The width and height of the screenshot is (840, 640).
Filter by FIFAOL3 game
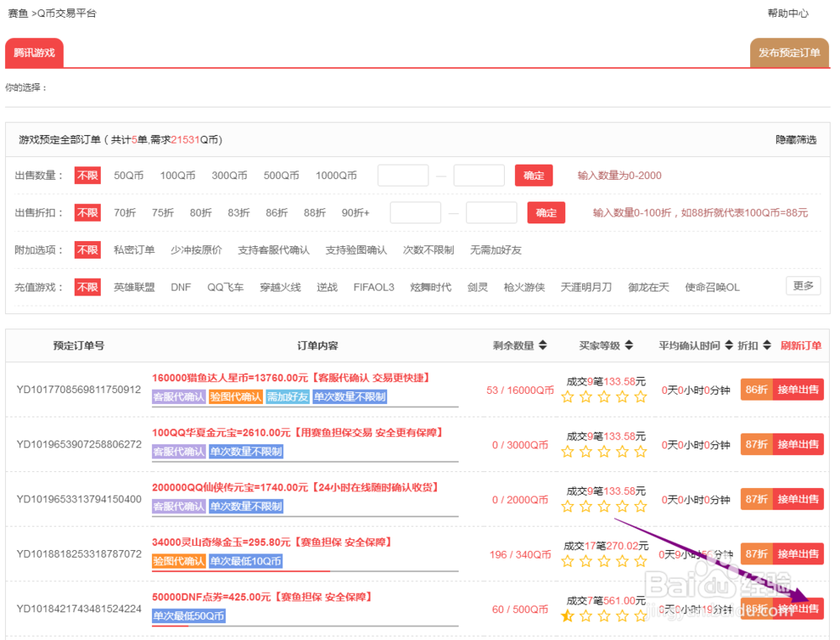click(374, 287)
